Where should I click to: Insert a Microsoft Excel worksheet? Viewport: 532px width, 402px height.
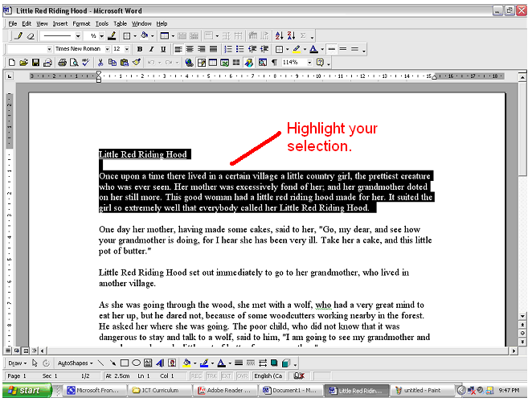pos(224,63)
